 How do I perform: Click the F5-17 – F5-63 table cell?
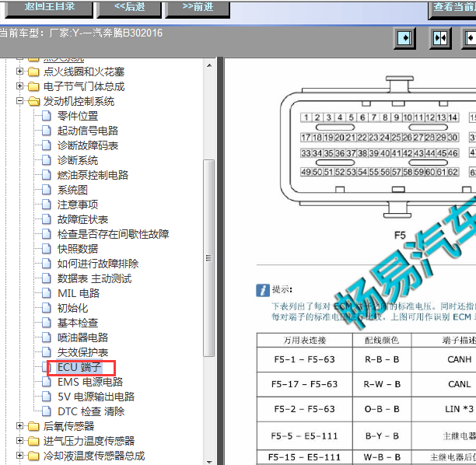click(304, 384)
